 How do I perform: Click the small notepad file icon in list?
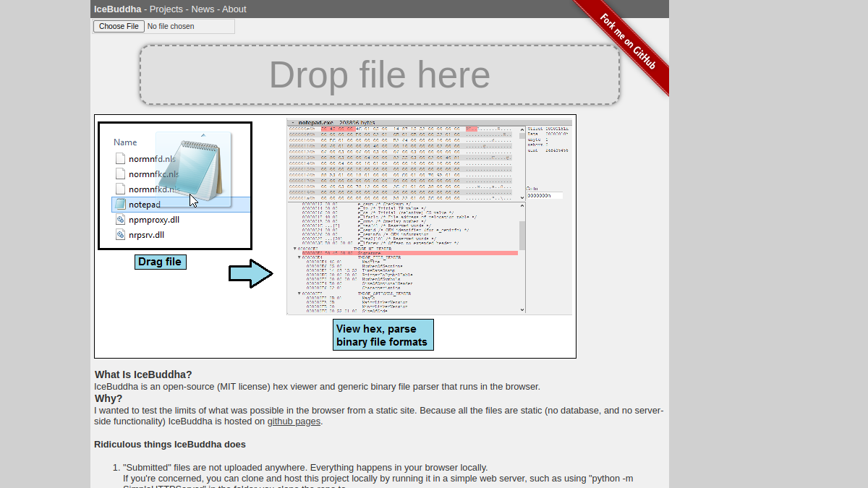tap(120, 205)
